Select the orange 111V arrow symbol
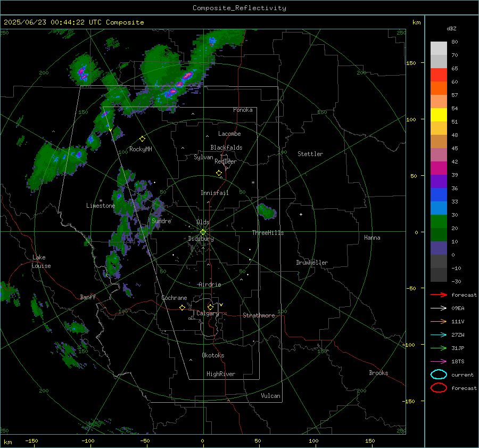Screen dimensions: 479x448 point(439,321)
